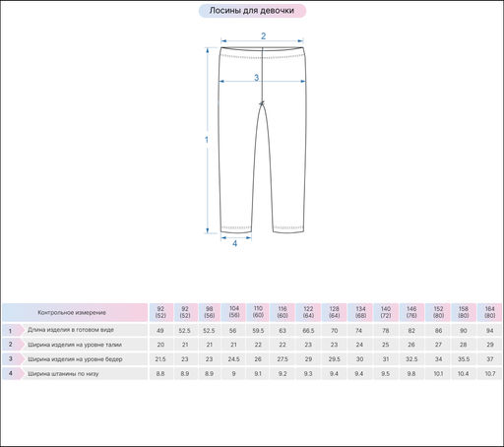Viewport: 504px width, 447px height.
Task: Select the 'Длина изделия в готовом виде' row label
Action: (71, 330)
